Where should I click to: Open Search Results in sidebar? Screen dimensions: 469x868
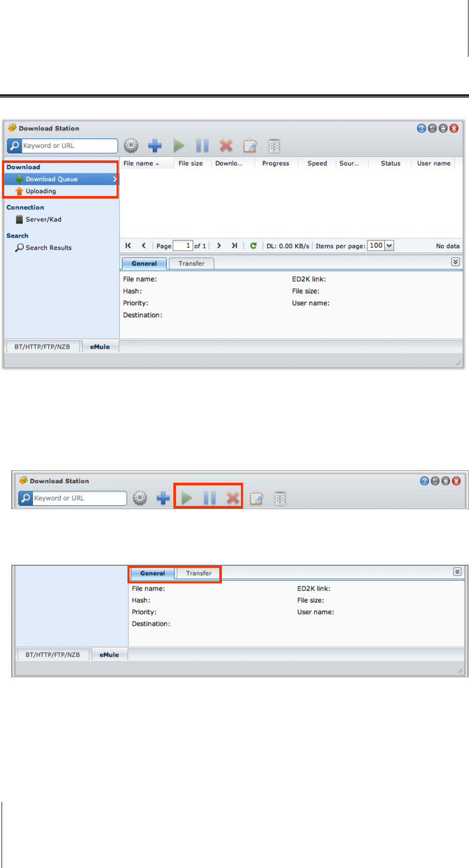(x=43, y=248)
